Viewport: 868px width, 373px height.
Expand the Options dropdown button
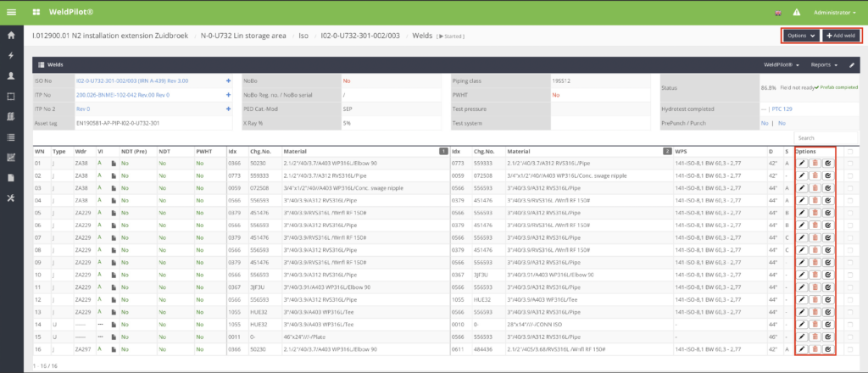point(801,36)
